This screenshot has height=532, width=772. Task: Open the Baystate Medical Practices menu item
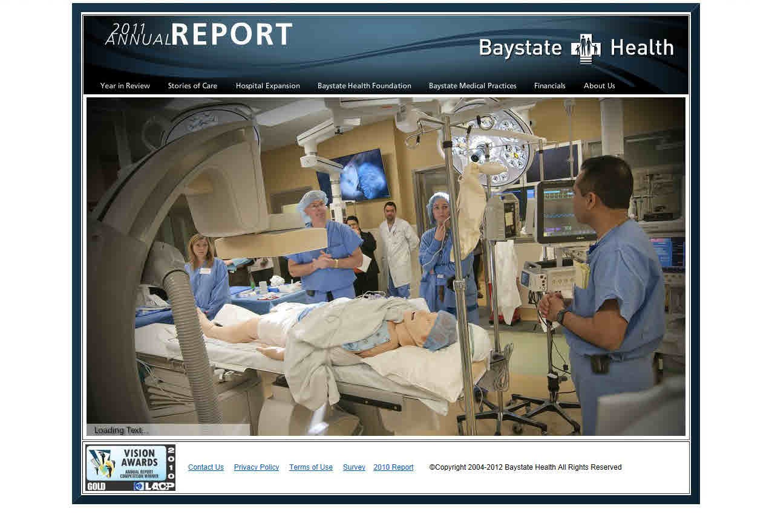473,86
